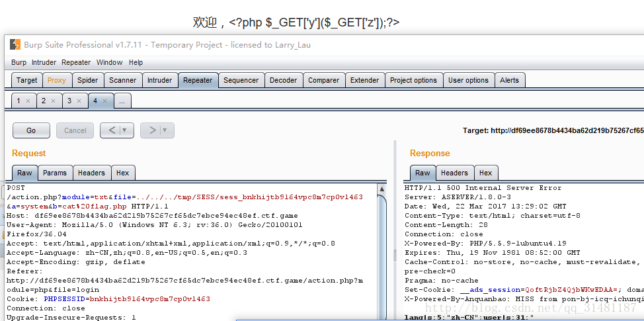This screenshot has height=321, width=644.
Task: Send the request with the Go button
Action: [x=31, y=130]
